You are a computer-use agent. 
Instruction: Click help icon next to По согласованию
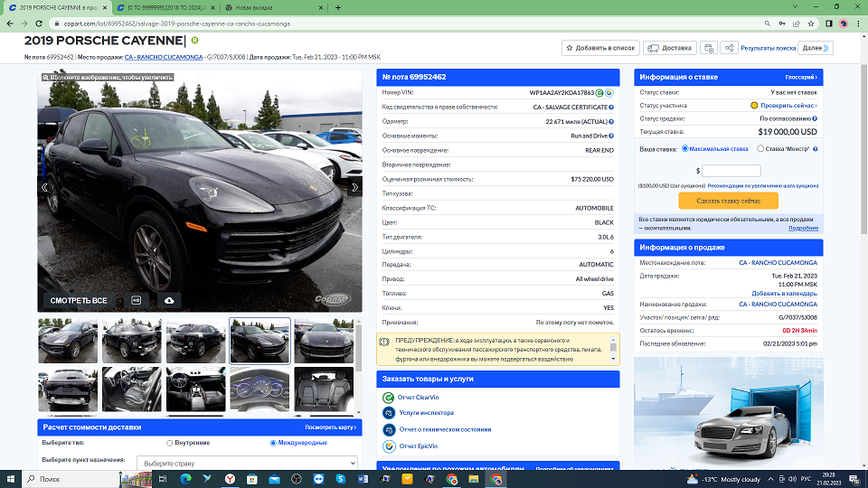point(815,118)
